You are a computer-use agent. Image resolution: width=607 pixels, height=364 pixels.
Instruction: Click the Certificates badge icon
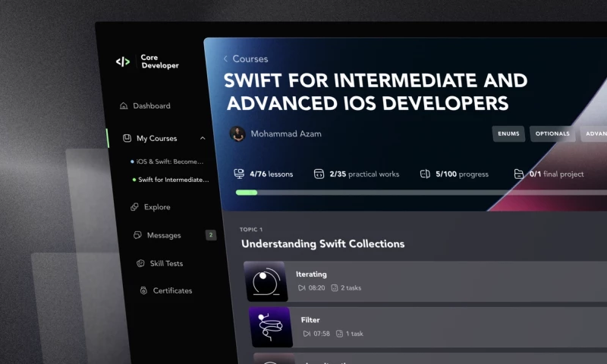(143, 290)
